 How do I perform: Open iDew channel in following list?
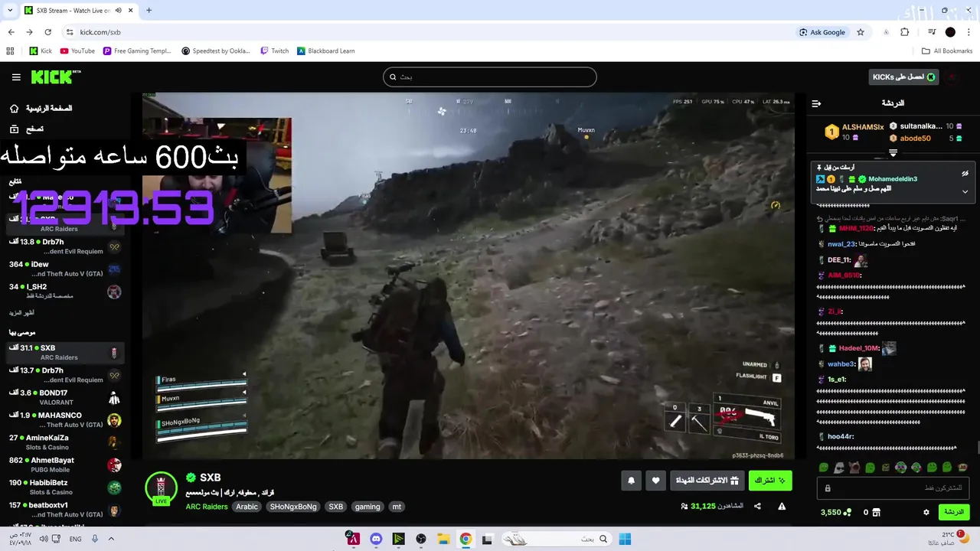coord(65,269)
